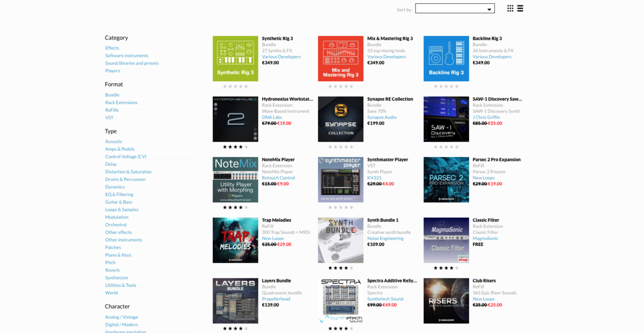Screen dimensions: 644x333
Task: Open the Hydronexius Workstation product title
Action: click(x=287, y=99)
